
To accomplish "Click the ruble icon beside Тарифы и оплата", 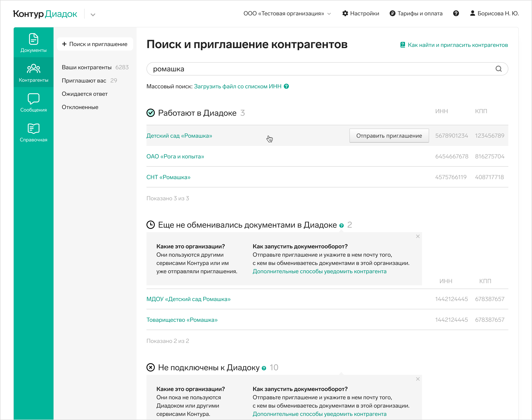I will 393,13.
